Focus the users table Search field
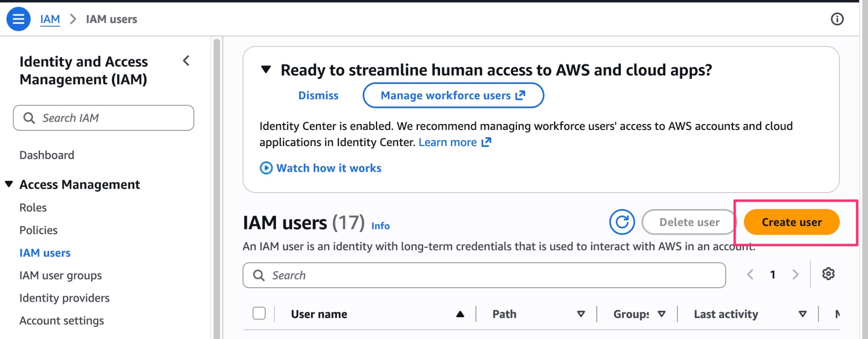This screenshot has height=339, width=868. 484,275
